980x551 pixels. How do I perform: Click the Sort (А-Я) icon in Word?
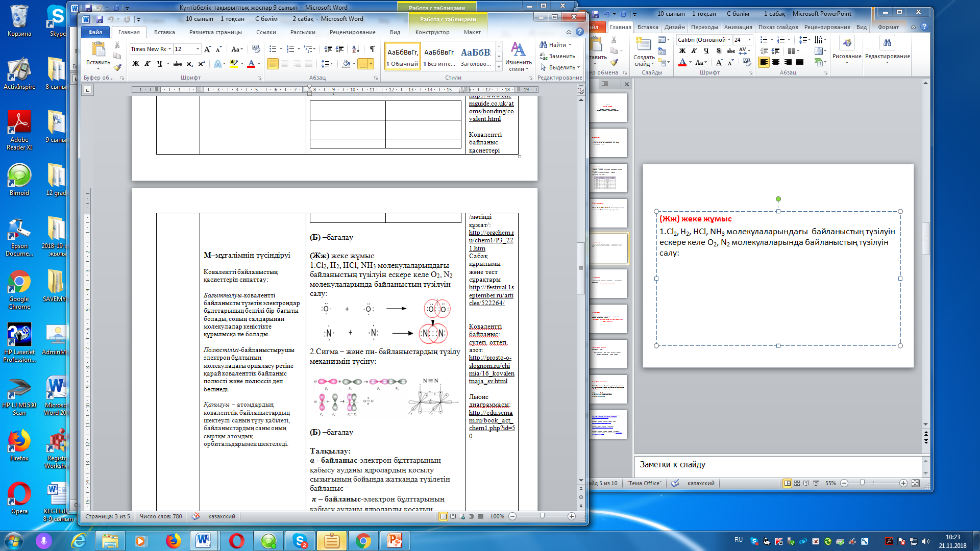point(356,49)
